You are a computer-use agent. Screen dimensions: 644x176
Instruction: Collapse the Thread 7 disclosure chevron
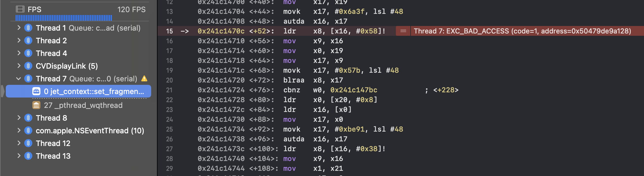click(19, 78)
